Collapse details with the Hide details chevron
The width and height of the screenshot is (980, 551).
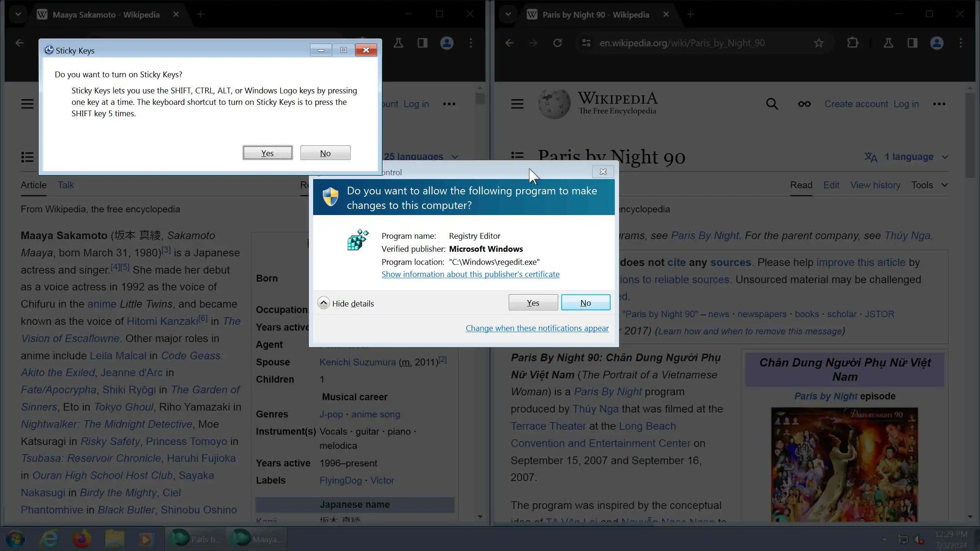323,303
